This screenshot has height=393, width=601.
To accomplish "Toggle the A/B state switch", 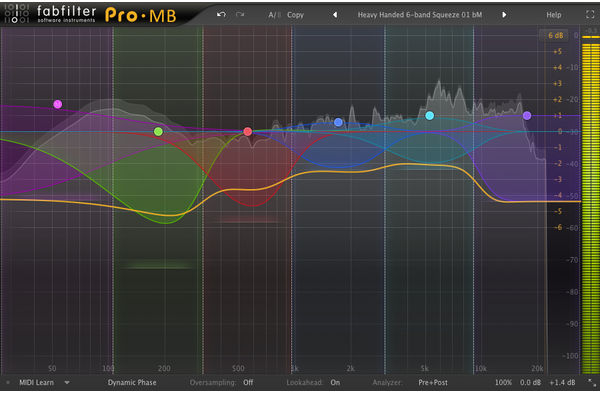I will [275, 15].
